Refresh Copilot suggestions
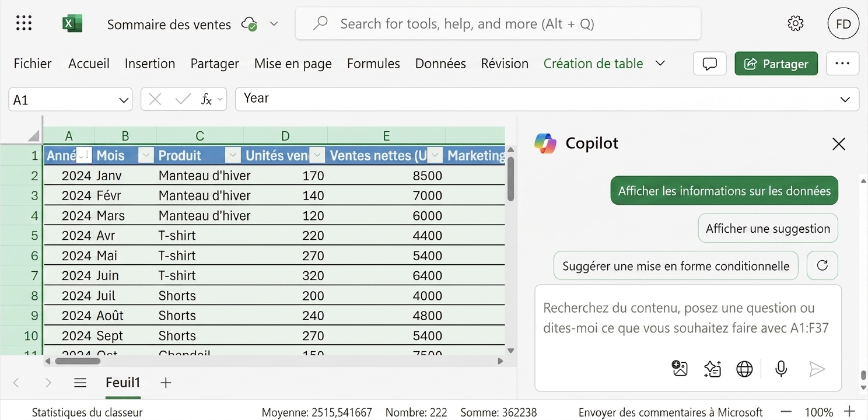Screen dimensions: 868x420 click(x=822, y=265)
